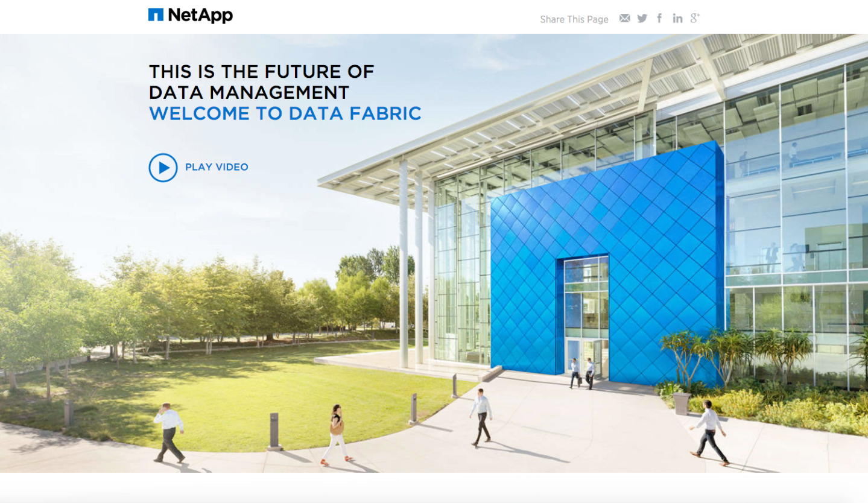Share using the Google Plus icon

695,18
